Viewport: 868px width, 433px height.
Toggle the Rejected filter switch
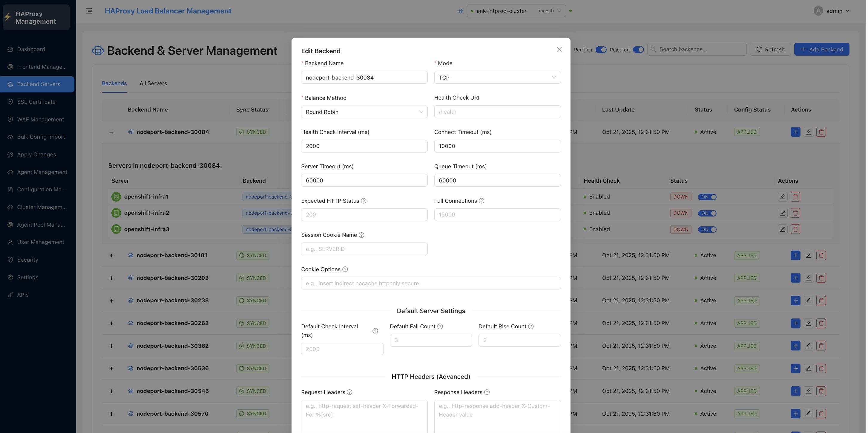point(638,50)
